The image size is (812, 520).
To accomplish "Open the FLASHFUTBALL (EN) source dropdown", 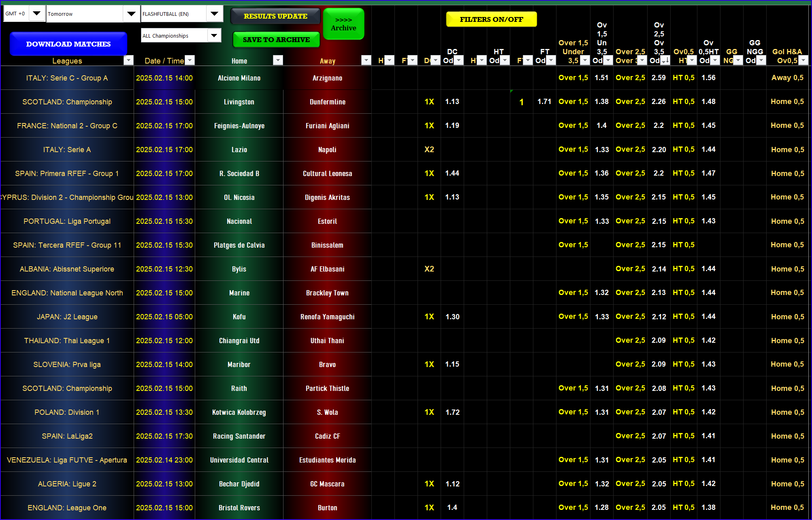I will pyautogui.click(x=214, y=13).
